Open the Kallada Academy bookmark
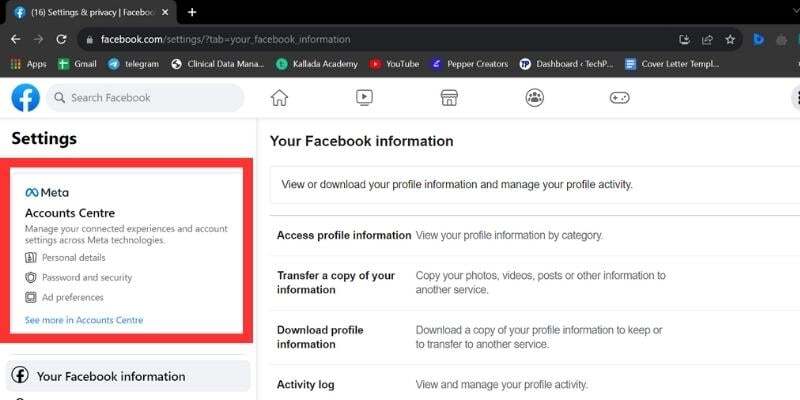The width and height of the screenshot is (800, 400). pos(317,64)
